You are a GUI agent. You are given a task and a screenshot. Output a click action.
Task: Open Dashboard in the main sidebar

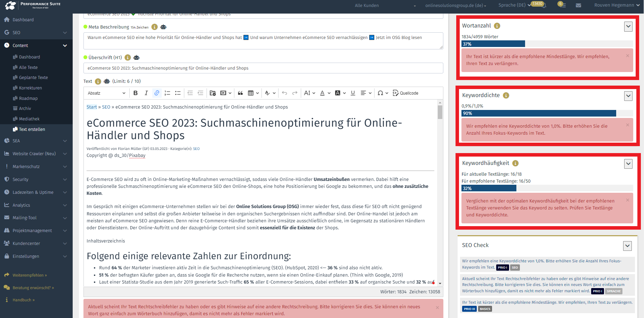pos(23,20)
